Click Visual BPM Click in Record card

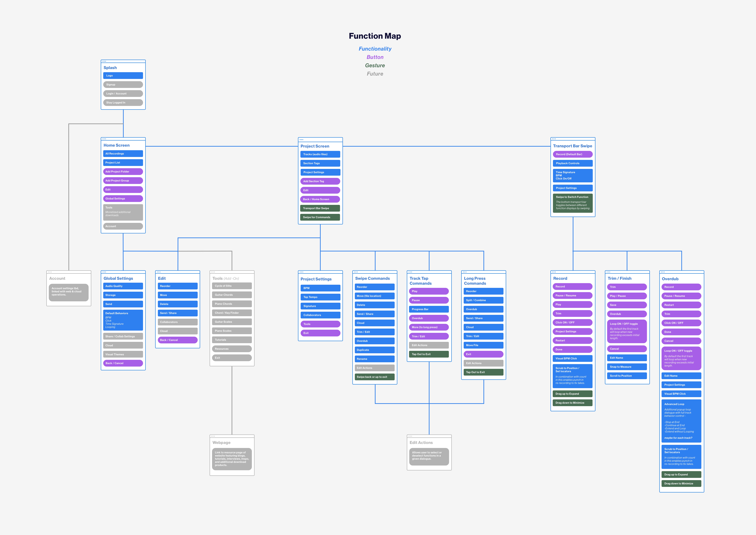[573, 358]
